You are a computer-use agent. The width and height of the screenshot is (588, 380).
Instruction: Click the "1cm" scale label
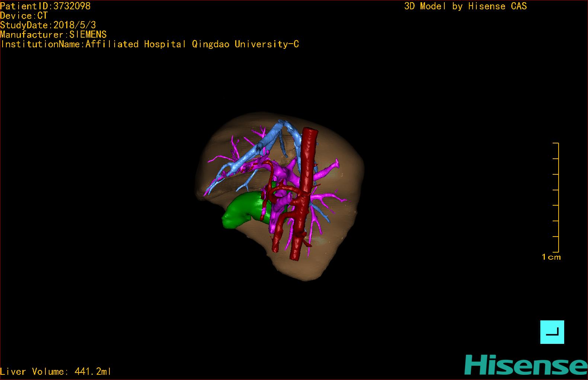point(551,257)
